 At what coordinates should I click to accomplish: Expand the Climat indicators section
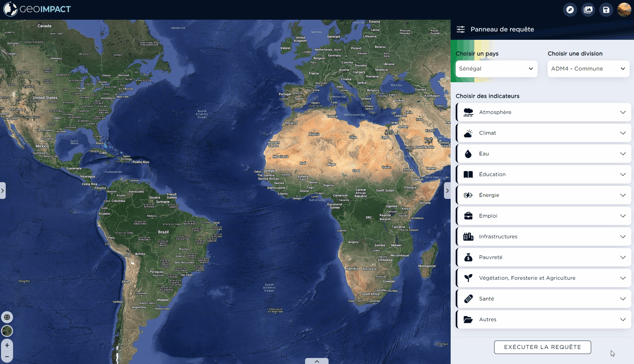544,133
